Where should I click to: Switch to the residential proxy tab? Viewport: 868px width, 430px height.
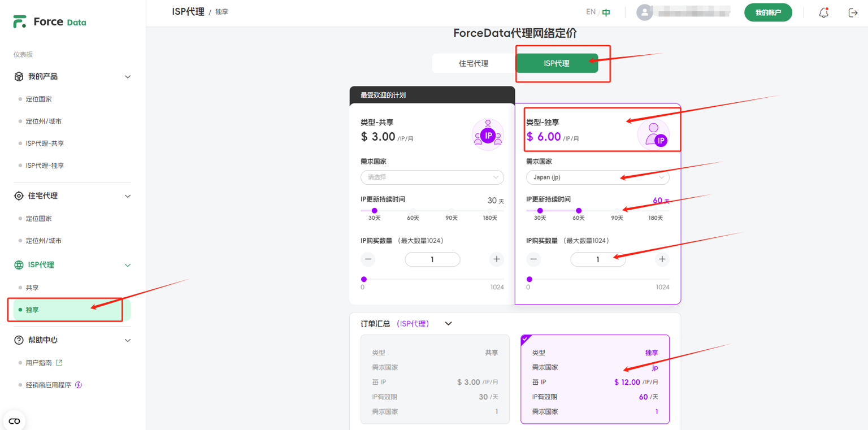(x=474, y=63)
